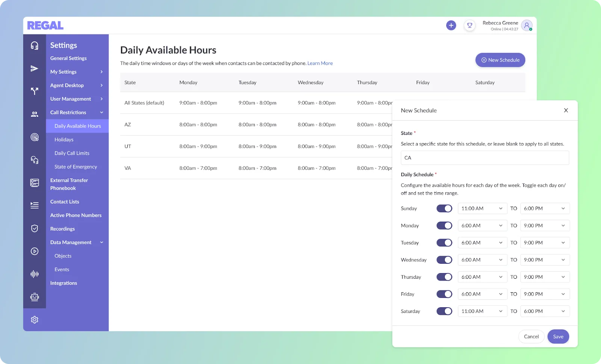
Task: Open Monday start time 6:00 AM dropdown
Action: [483, 226]
